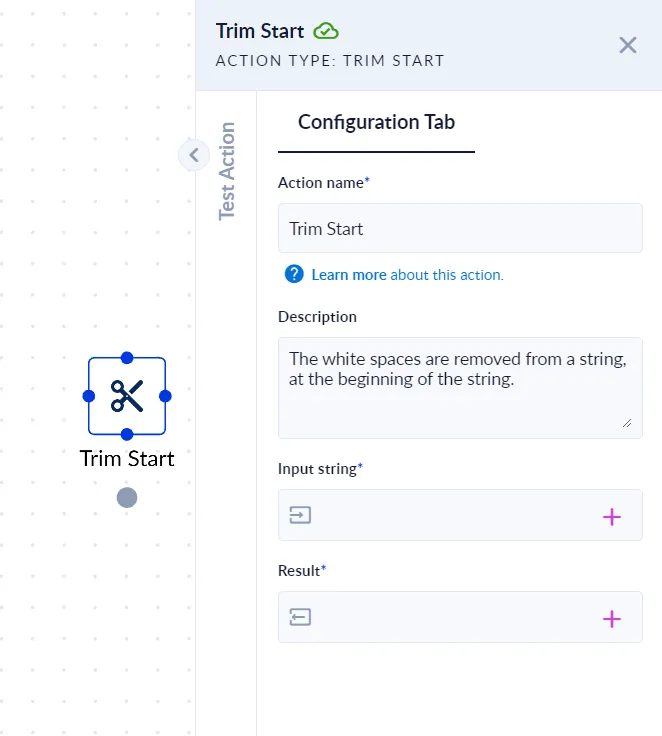The image size is (662, 736).
Task: Click the scissors Trim Start node icon
Action: (x=127, y=396)
